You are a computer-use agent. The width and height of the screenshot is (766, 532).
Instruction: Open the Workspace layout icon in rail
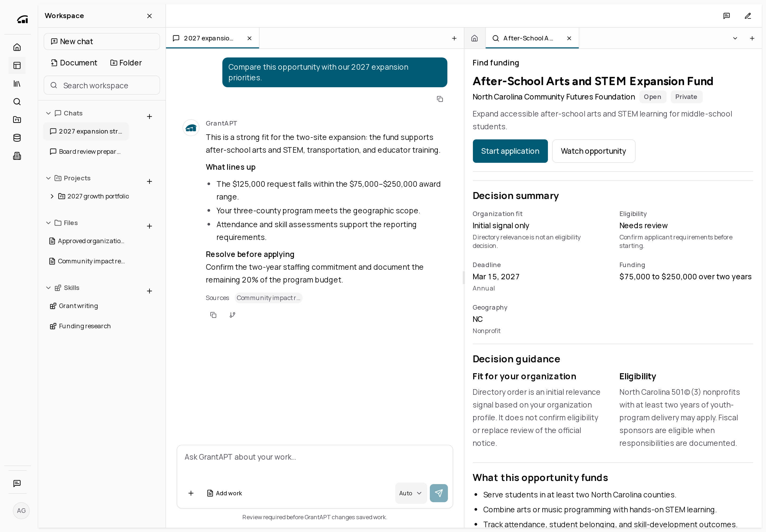17,65
